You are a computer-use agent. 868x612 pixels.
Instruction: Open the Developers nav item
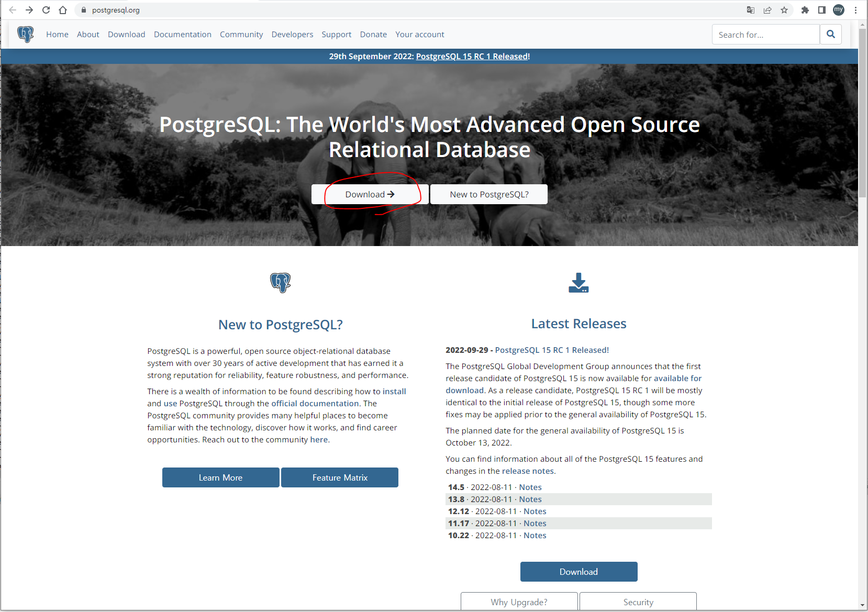pos(292,35)
